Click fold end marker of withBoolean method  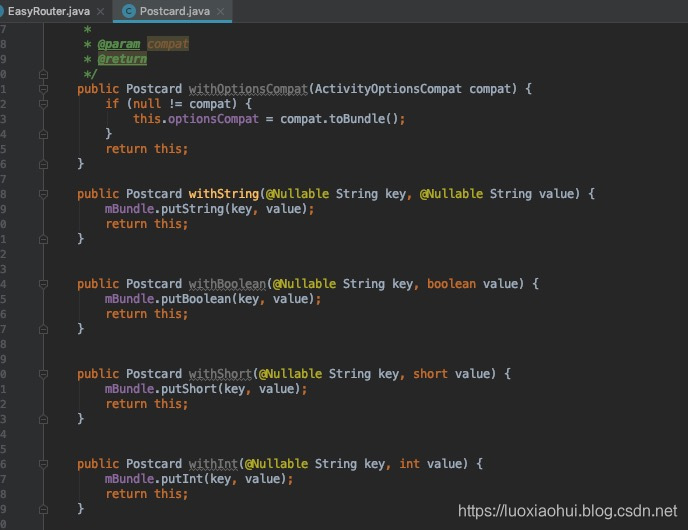tap(43, 329)
